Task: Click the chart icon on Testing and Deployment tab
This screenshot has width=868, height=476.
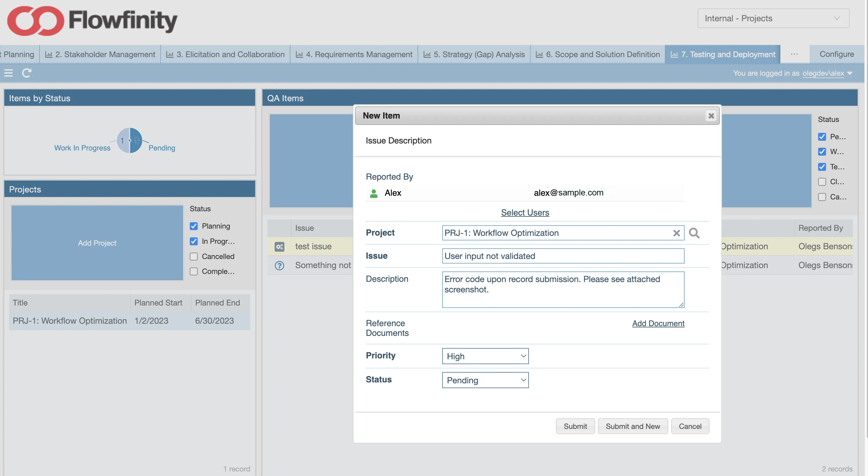Action: click(674, 54)
